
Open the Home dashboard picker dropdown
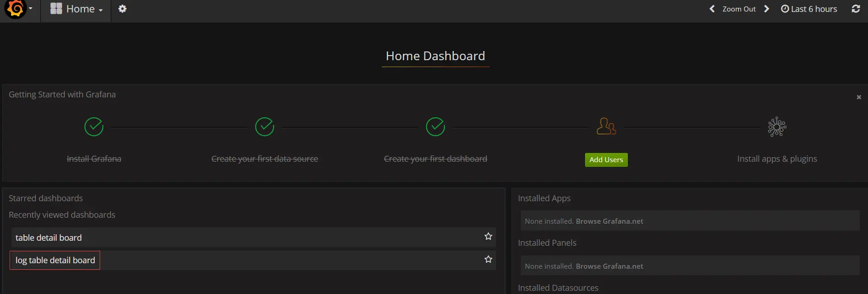(x=76, y=9)
